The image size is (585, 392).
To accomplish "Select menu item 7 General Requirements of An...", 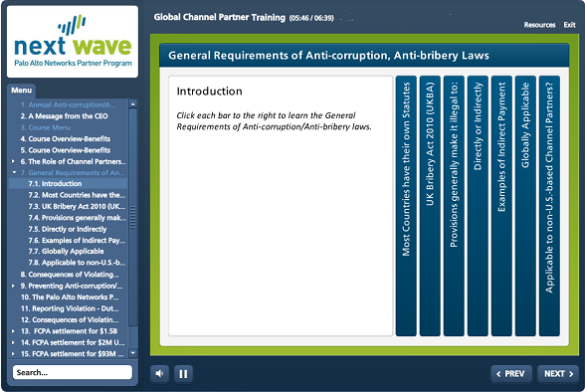I will tap(73, 173).
